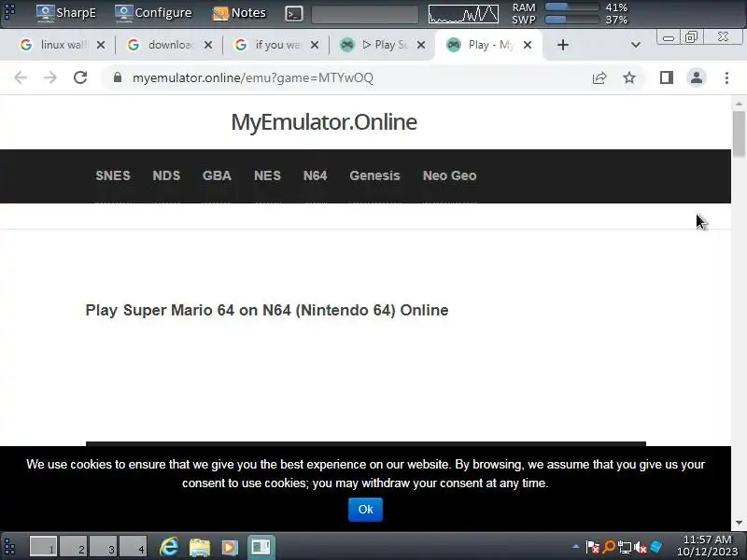Bookmark this page with star
The height and width of the screenshot is (560, 747).
pyautogui.click(x=629, y=77)
